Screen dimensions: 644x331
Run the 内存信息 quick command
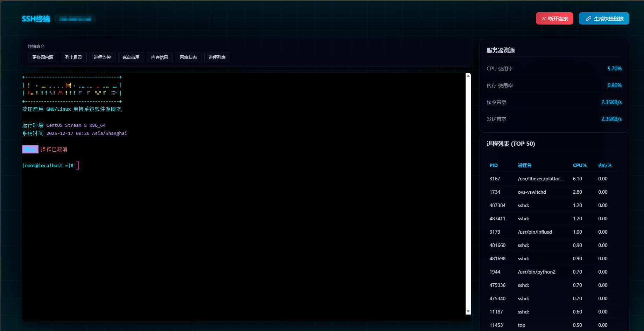point(160,57)
